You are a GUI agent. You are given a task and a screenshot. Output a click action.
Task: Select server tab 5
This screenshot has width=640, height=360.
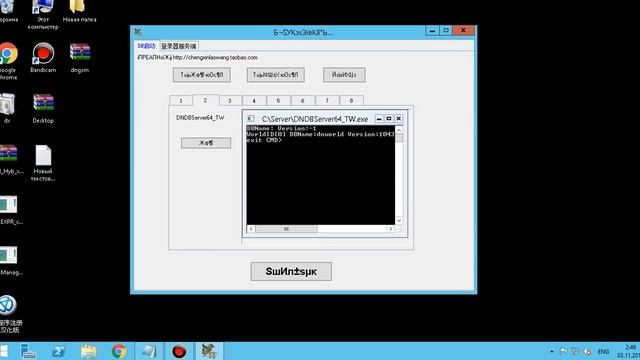point(278,100)
